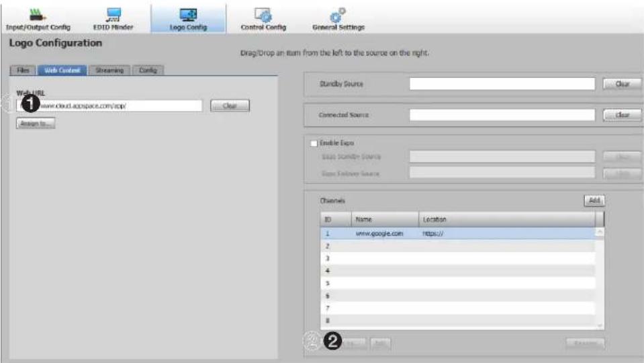Viewport: 644px width, 363px height.
Task: Click the Standby Source field
Action: (502, 84)
